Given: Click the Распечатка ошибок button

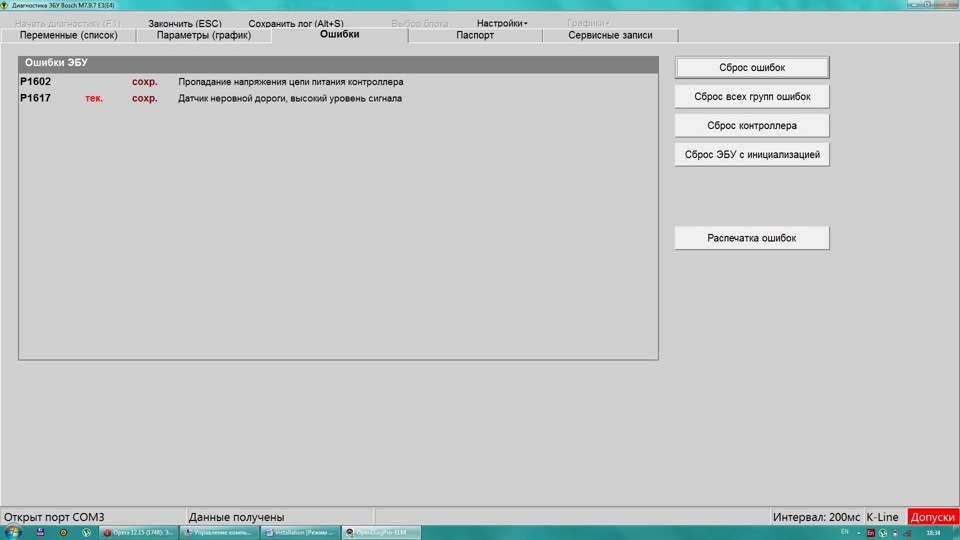Looking at the screenshot, I should coord(752,238).
